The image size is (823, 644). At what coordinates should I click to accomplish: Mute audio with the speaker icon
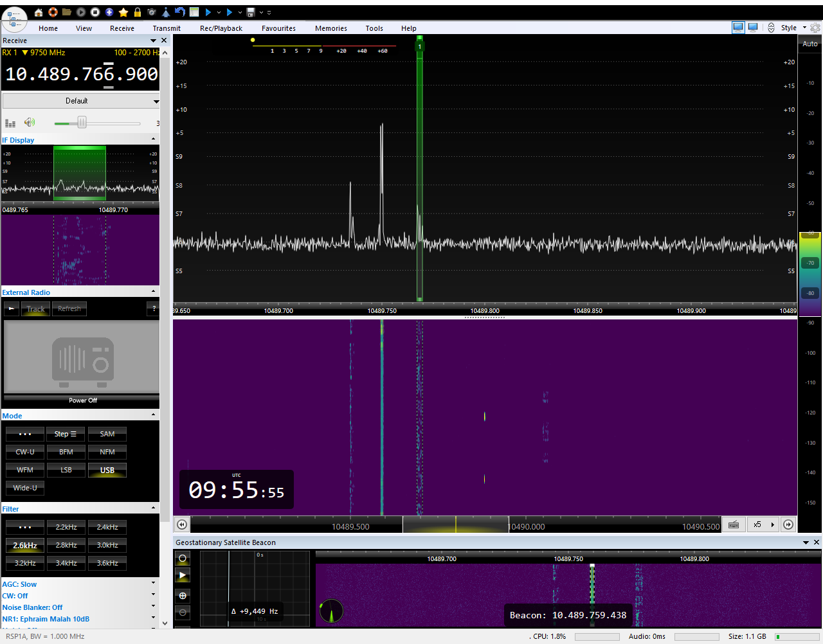(30, 122)
